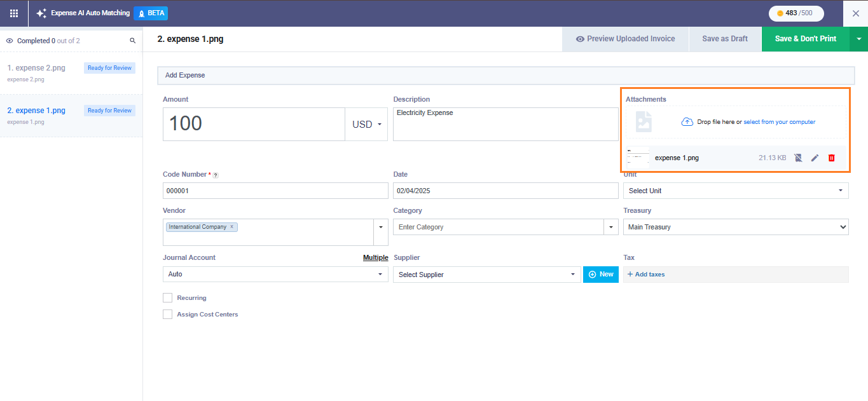The image size is (868, 401).
Task: Click select from your computer link
Action: (x=779, y=122)
